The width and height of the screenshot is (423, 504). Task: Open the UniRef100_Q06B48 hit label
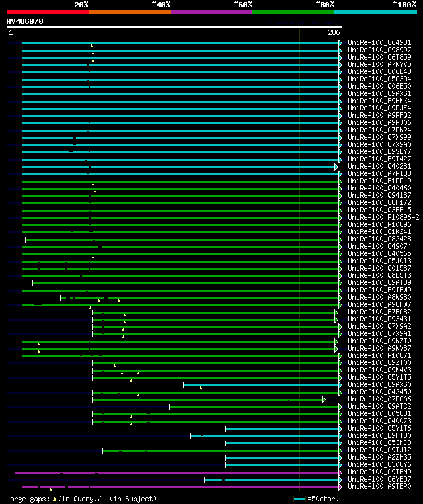(x=379, y=71)
